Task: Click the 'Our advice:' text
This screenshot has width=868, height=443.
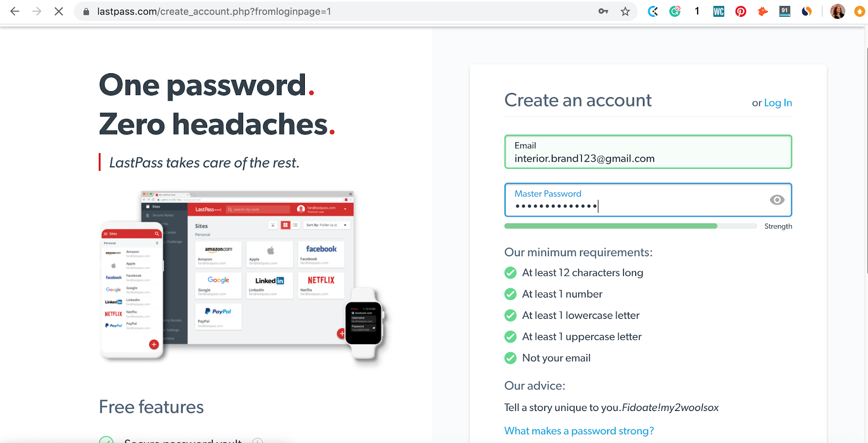Action: [x=535, y=386]
